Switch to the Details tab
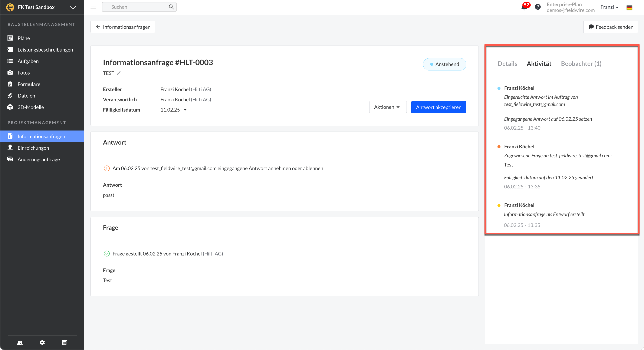 pos(507,63)
